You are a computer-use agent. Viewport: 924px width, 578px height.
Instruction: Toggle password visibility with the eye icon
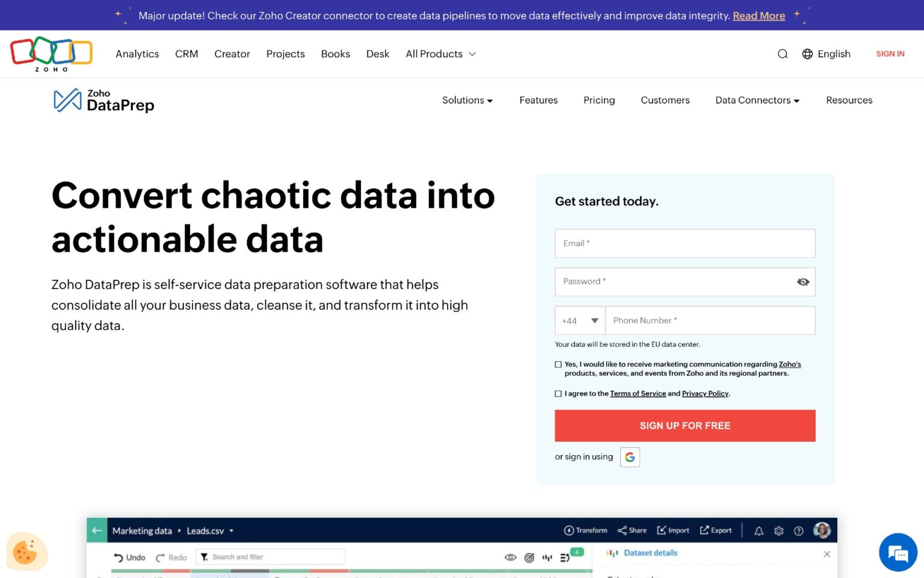pos(803,281)
